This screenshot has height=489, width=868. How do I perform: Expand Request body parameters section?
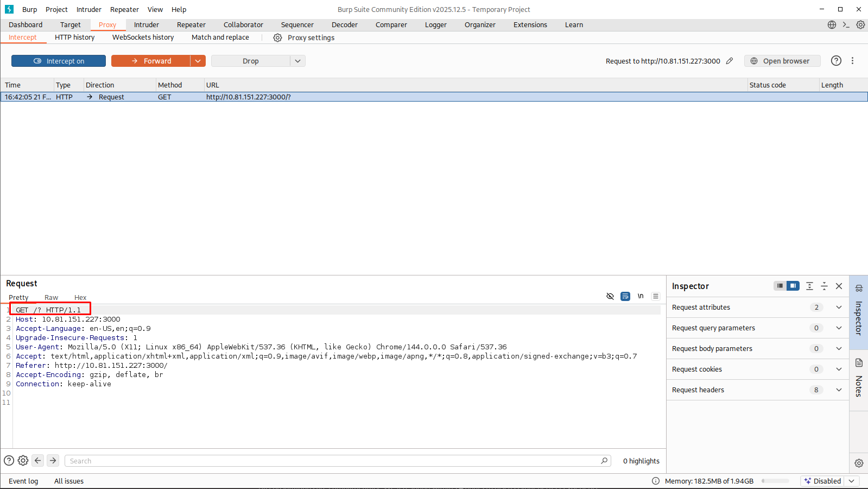pyautogui.click(x=839, y=348)
